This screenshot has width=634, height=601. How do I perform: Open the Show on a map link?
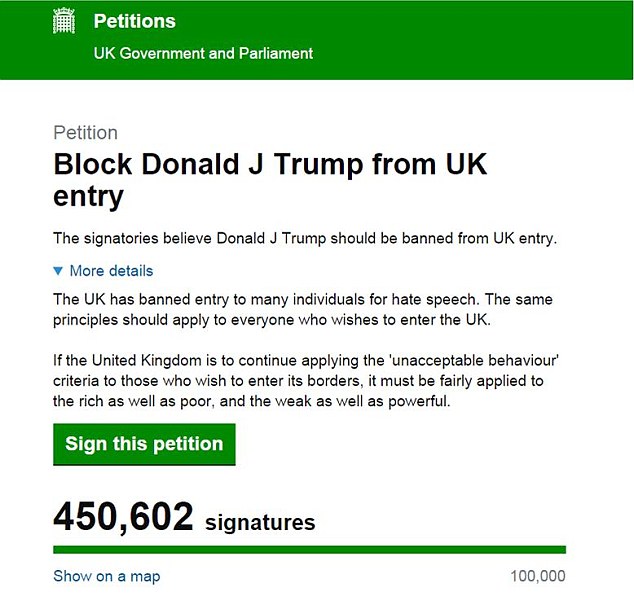[x=107, y=576]
